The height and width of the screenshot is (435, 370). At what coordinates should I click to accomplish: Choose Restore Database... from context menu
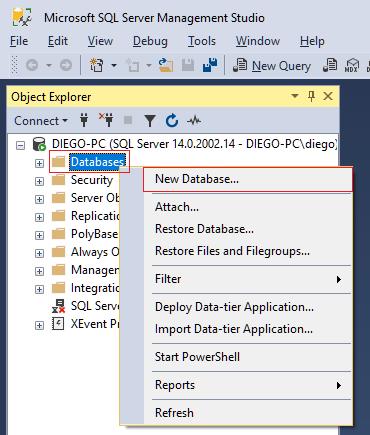click(x=248, y=229)
